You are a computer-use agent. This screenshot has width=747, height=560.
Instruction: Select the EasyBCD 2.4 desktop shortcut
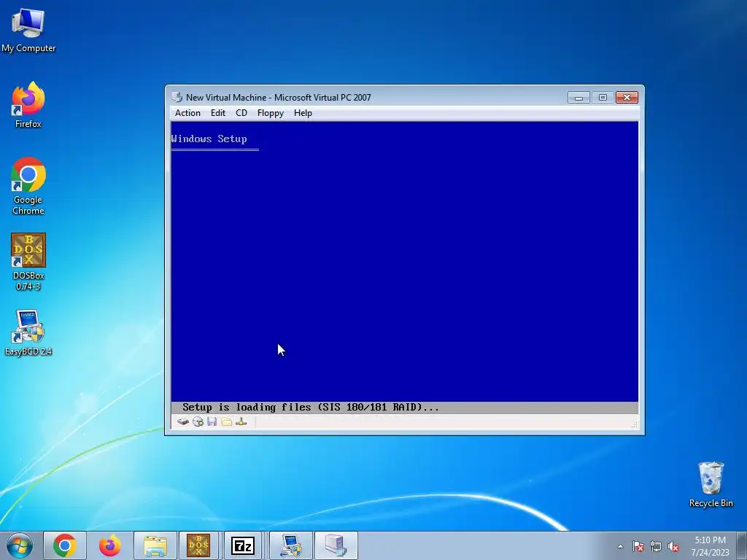point(28,332)
